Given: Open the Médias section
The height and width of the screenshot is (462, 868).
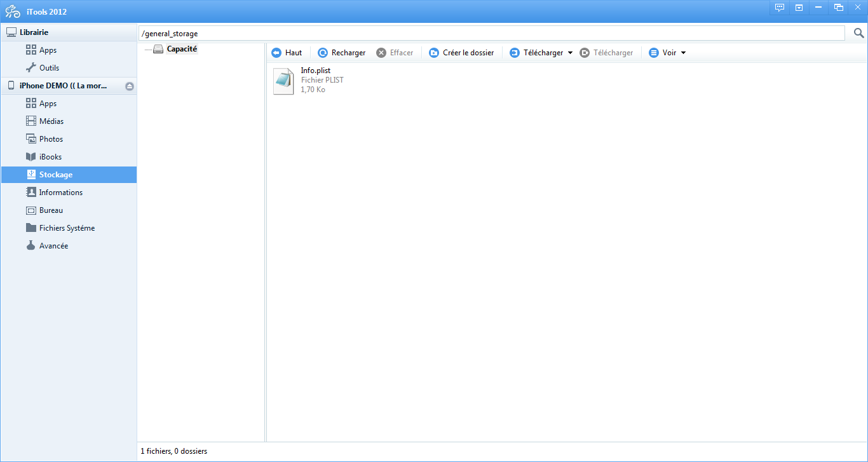Looking at the screenshot, I should (68, 121).
